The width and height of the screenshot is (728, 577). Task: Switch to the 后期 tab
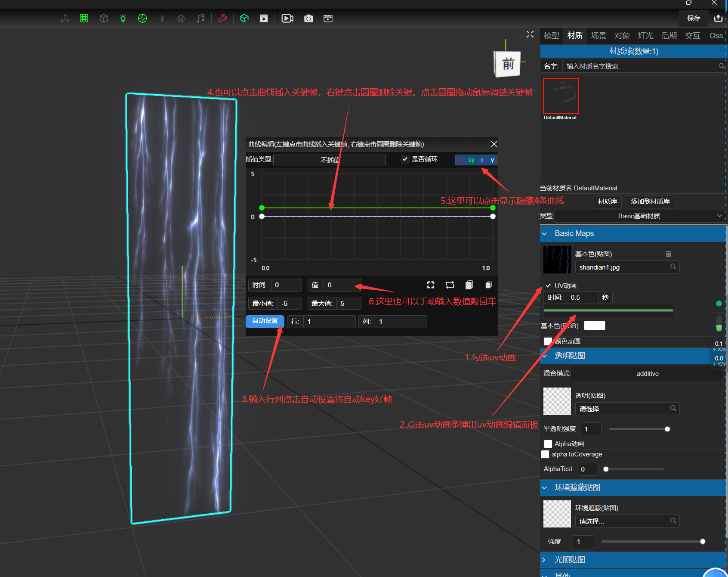tap(669, 35)
